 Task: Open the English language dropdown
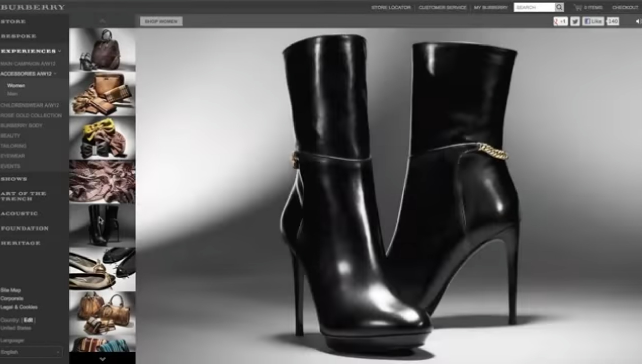31,352
